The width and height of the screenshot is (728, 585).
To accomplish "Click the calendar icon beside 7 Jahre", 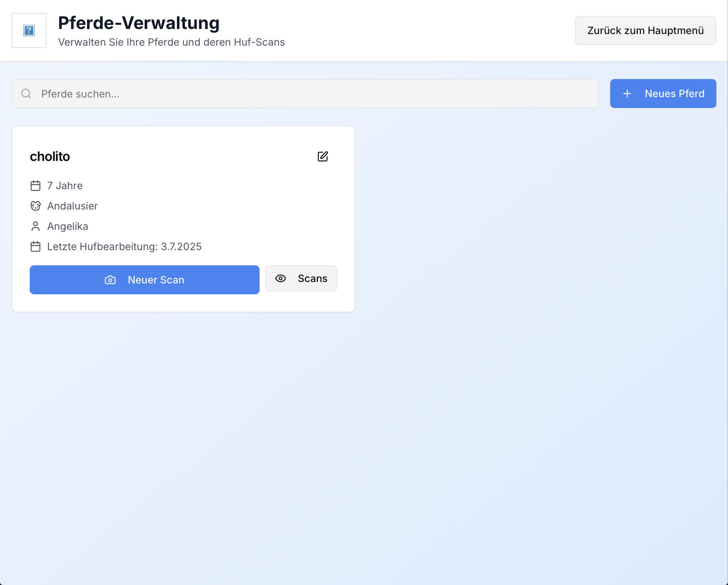I will click(x=36, y=186).
